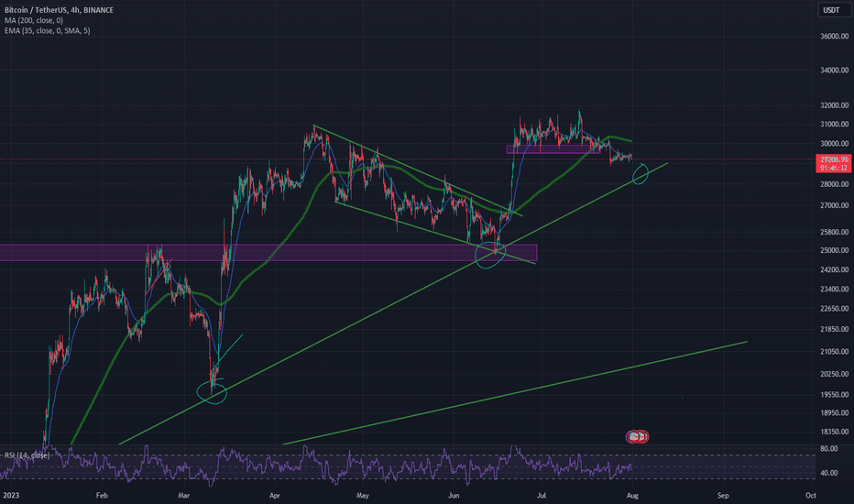Select the small purple zone near 30000

click(x=553, y=148)
